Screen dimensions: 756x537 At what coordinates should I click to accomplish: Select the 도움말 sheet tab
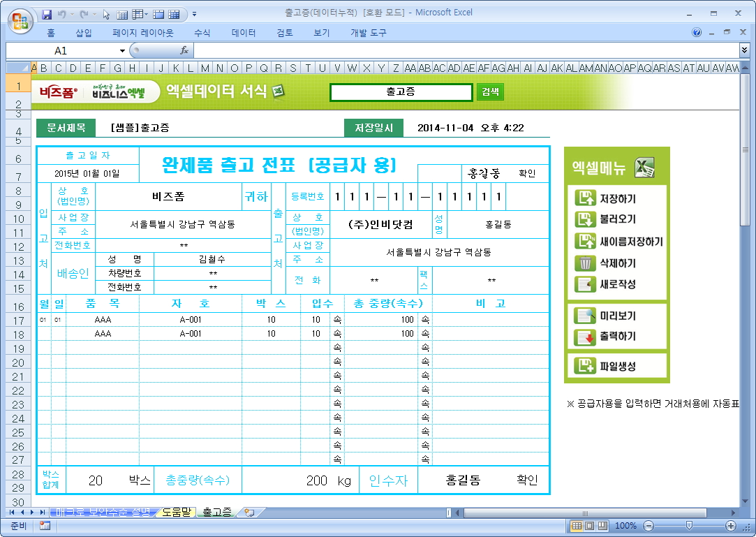pos(176,513)
